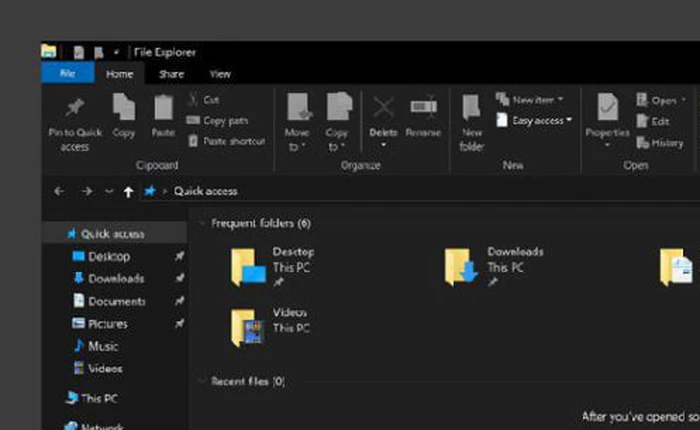The height and width of the screenshot is (430, 700).
Task: Choose Paste shortcut in the ribbon
Action: tap(227, 141)
